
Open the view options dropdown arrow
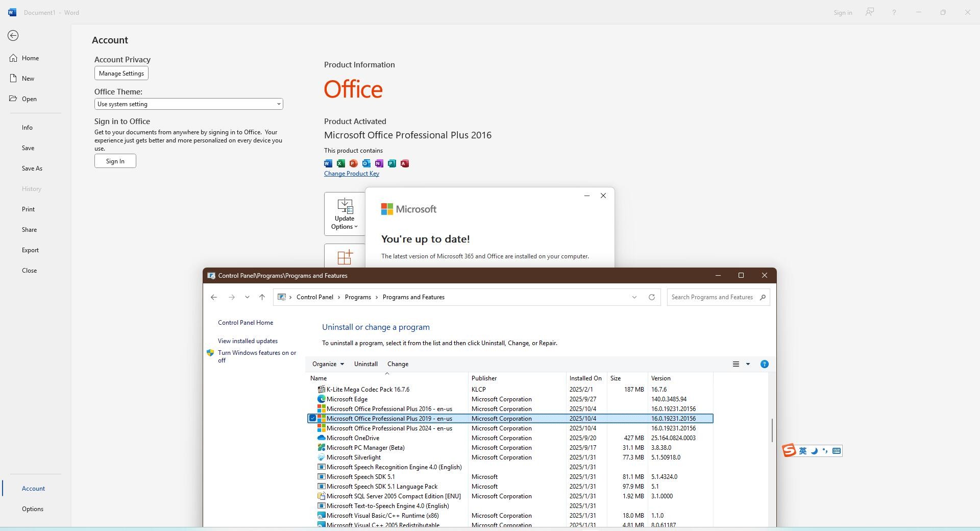[748, 364]
